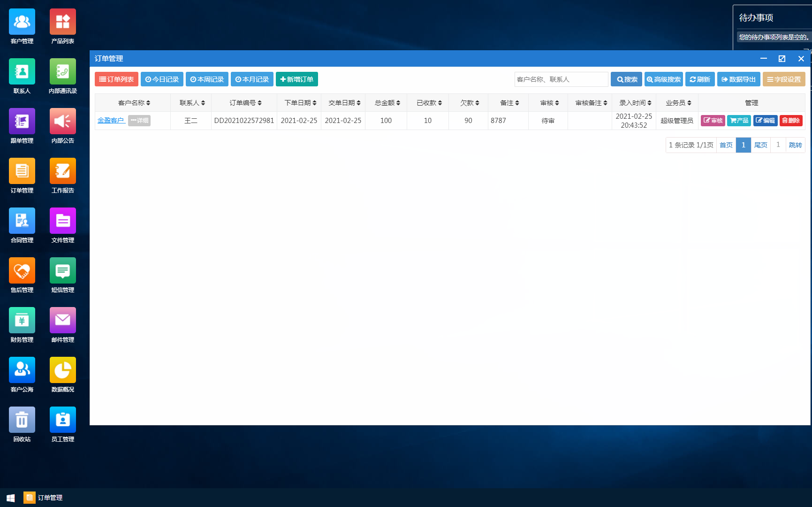Sort by 联系人 column
This screenshot has width=812, height=507.
[192, 103]
